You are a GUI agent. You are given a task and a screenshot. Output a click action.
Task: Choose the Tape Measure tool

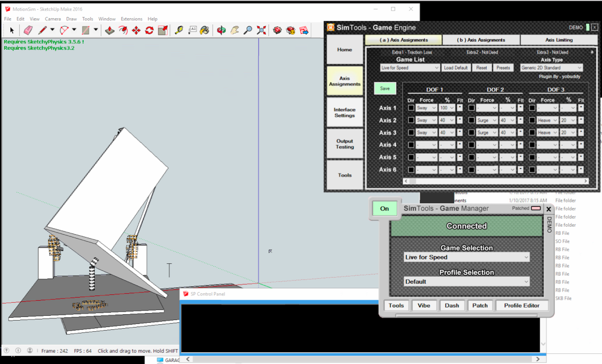click(179, 31)
